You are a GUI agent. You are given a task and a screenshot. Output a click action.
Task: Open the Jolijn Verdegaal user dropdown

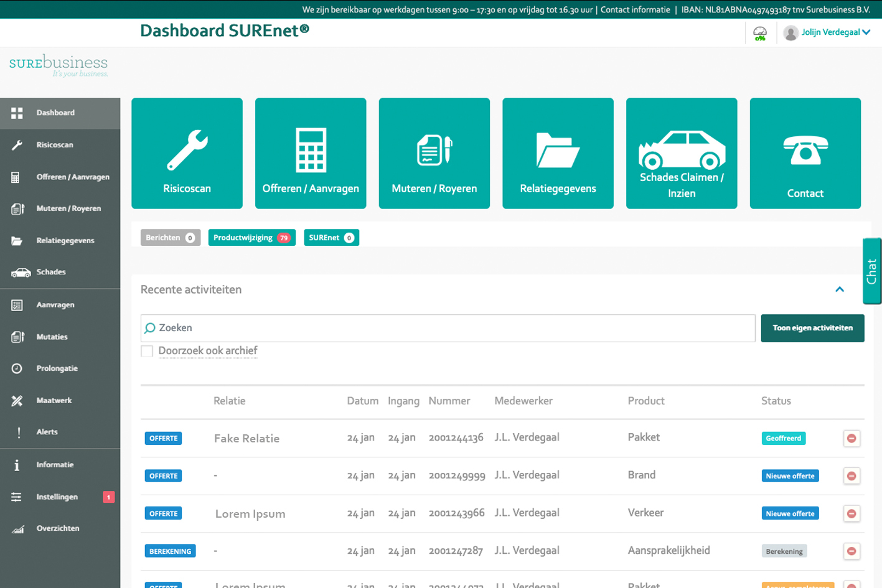[x=827, y=32]
